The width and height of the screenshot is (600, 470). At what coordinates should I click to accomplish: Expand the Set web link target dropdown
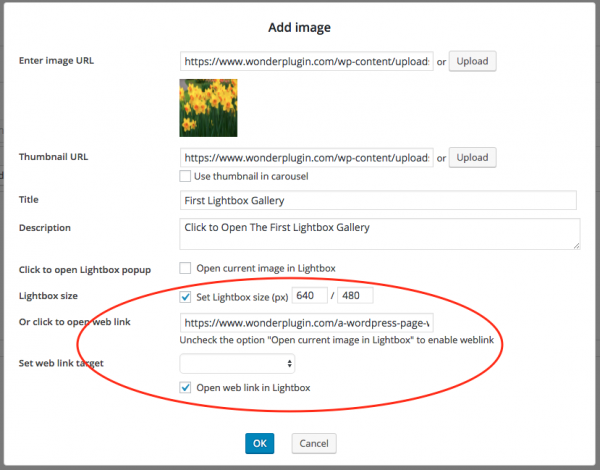click(237, 363)
